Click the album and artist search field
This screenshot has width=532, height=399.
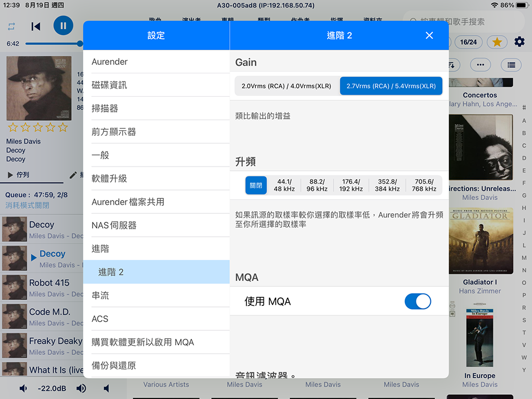point(463,22)
